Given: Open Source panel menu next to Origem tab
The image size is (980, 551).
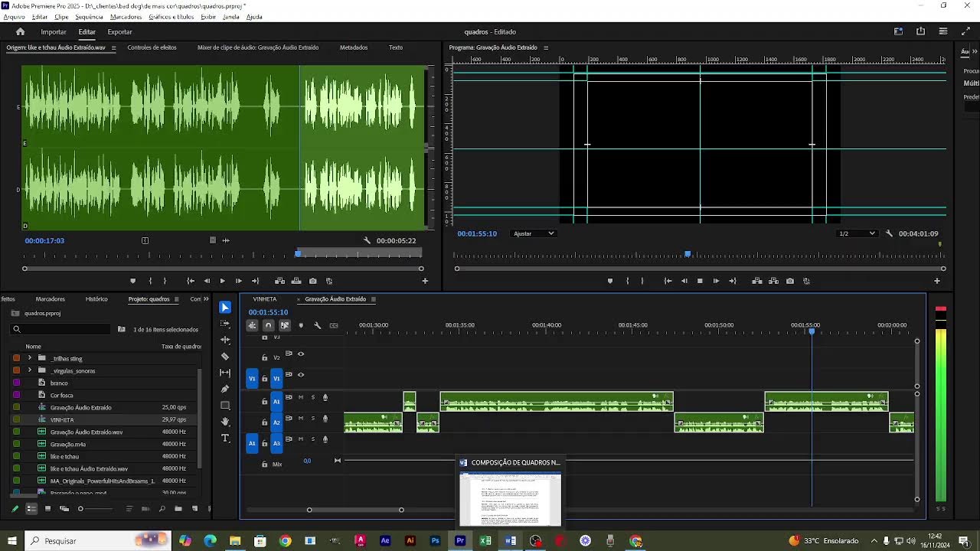Looking at the screenshot, I should tap(113, 47).
